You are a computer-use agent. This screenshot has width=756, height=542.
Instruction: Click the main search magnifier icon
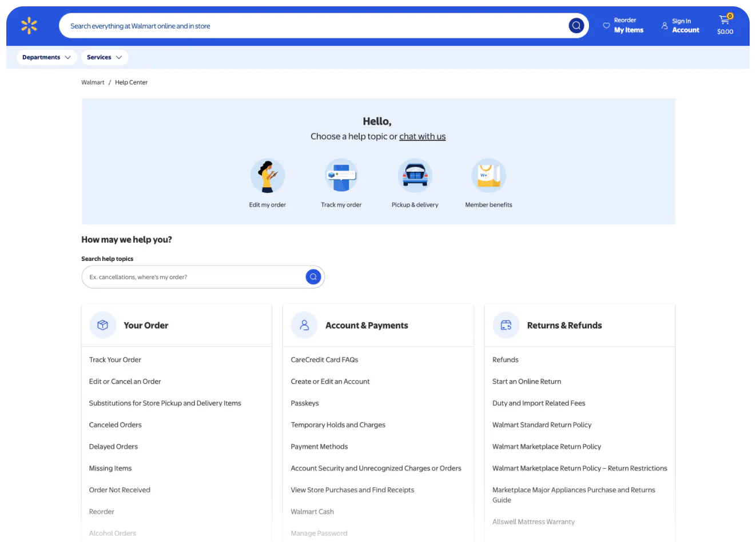point(576,26)
